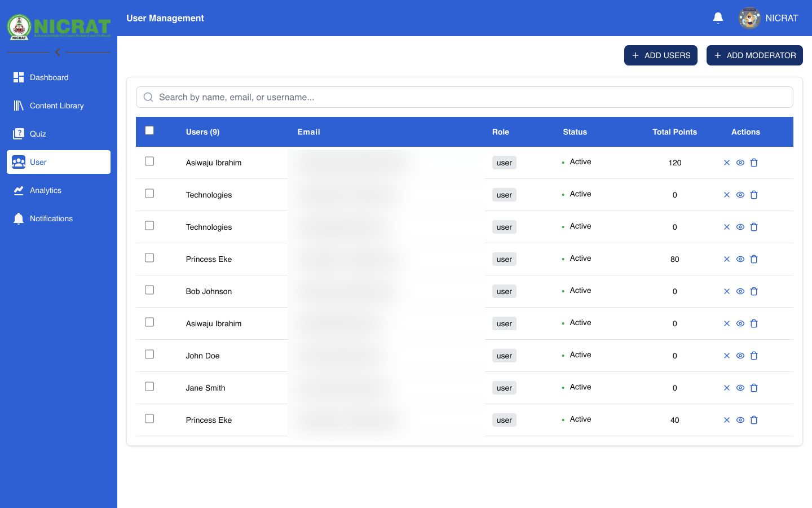Image resolution: width=812 pixels, height=508 pixels.
Task: Click the magnifier icon in search bar
Action: click(148, 97)
